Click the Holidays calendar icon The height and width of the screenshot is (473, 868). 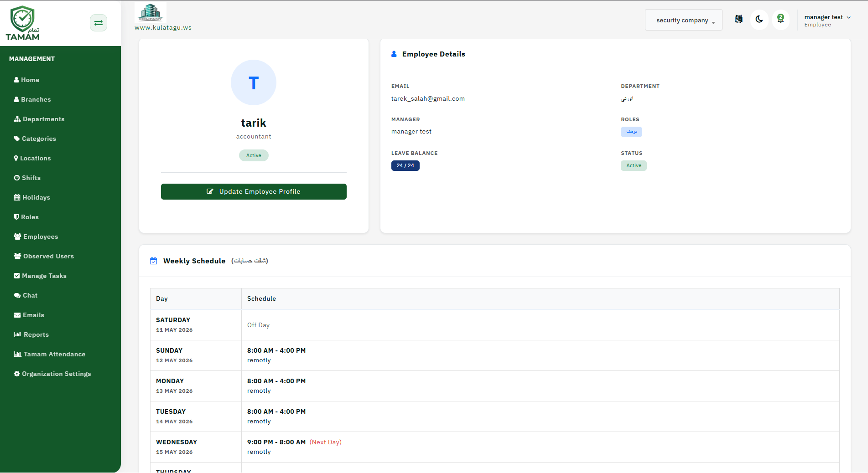17,197
